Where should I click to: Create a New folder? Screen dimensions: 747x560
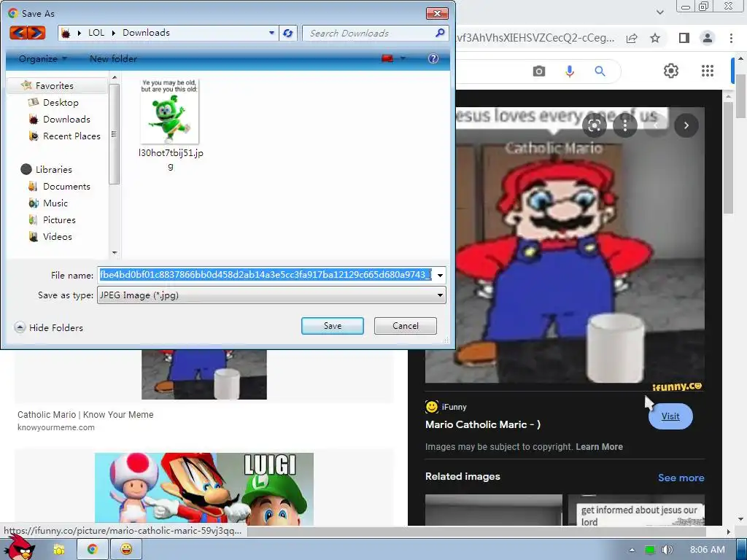pos(113,58)
